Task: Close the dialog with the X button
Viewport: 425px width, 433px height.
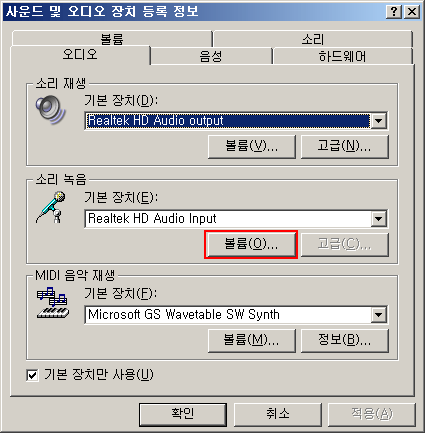Action: (x=412, y=12)
